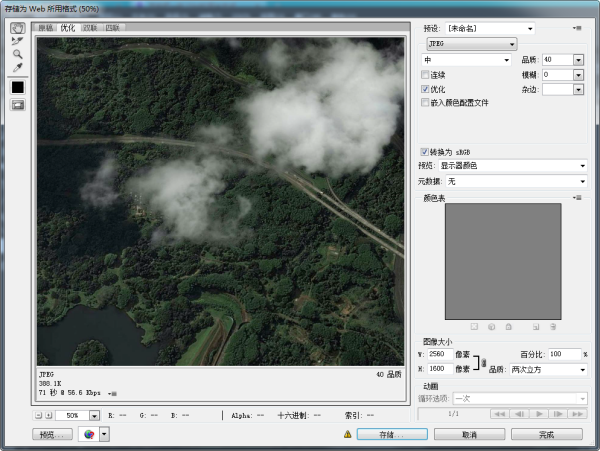Enable the 连续 (Progressive) checkbox
Screen dimensions: 600x451
point(426,74)
